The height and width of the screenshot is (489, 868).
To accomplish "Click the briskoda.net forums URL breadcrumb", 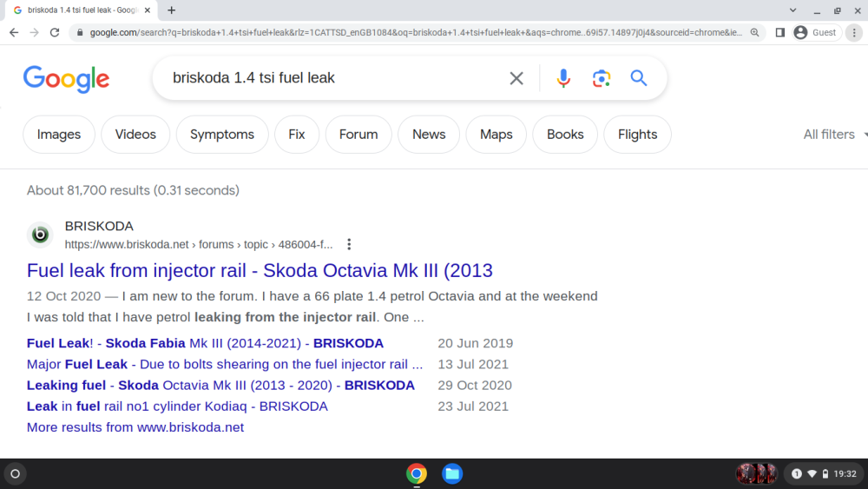I will tap(199, 245).
